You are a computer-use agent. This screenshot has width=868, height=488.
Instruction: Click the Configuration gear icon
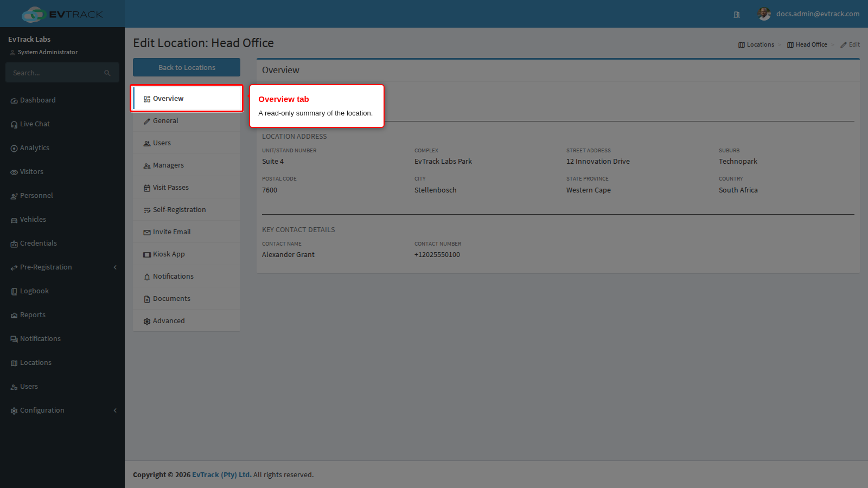click(x=14, y=411)
